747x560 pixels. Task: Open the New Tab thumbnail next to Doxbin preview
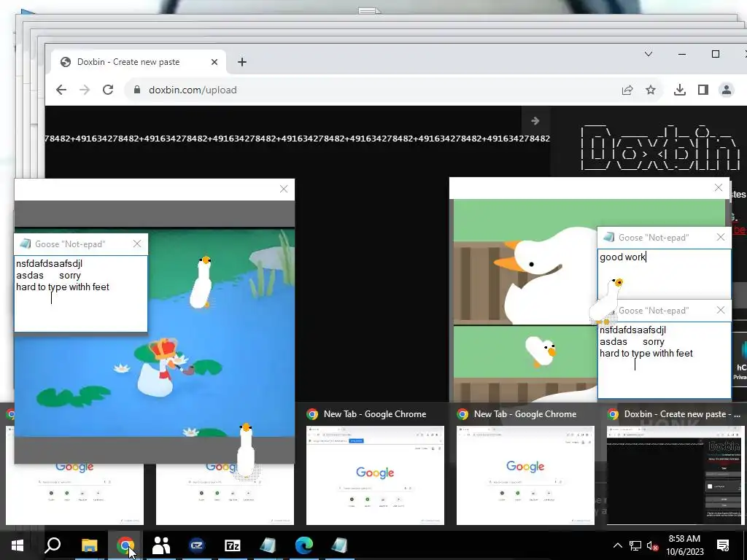(525, 475)
